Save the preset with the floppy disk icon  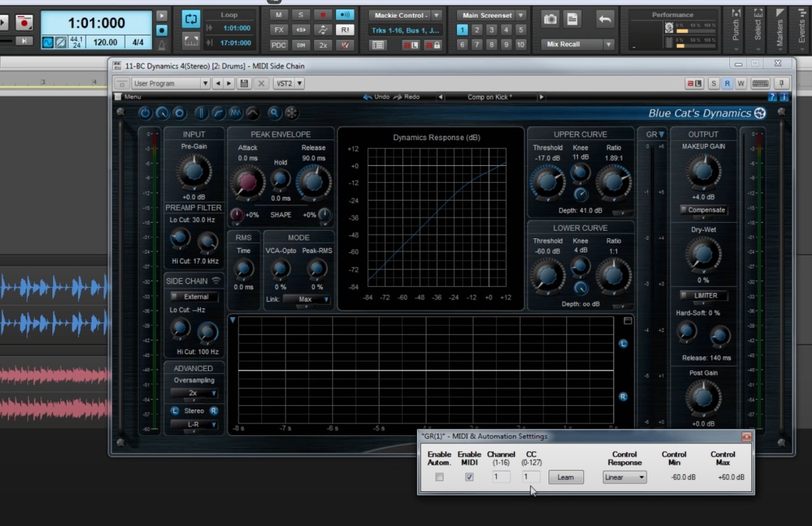tap(244, 83)
